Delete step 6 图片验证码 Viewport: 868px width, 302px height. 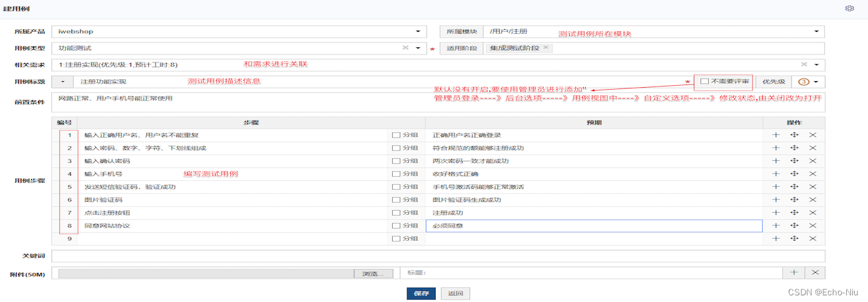click(x=813, y=200)
